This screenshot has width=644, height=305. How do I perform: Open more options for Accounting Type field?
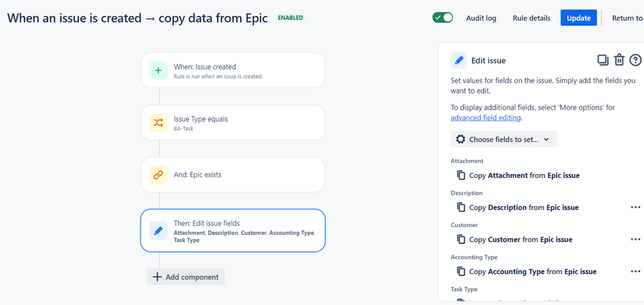coord(636,271)
